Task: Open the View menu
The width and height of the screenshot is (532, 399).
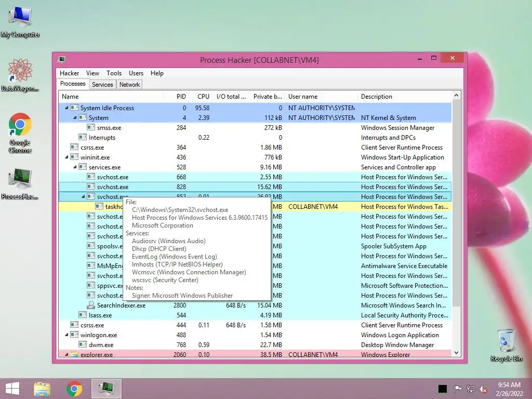Action: (92, 73)
